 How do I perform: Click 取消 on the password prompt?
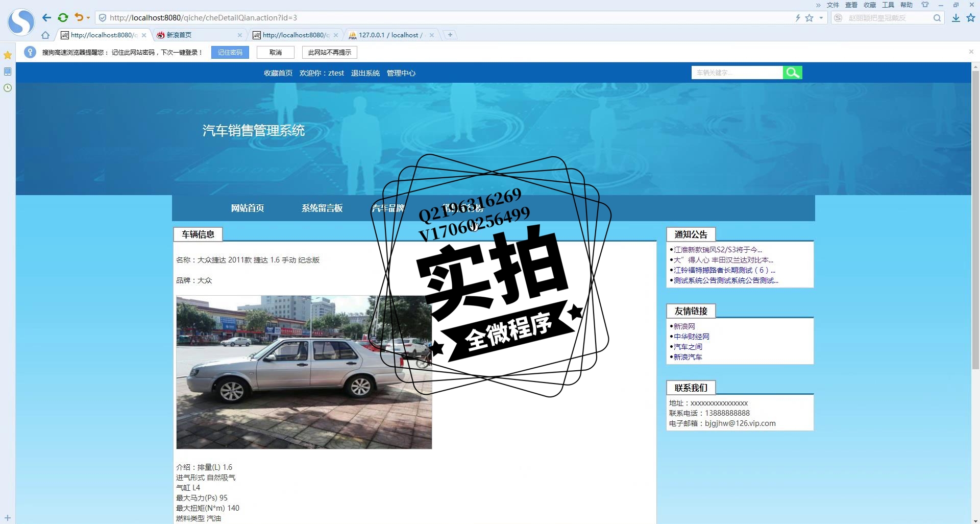(x=276, y=53)
